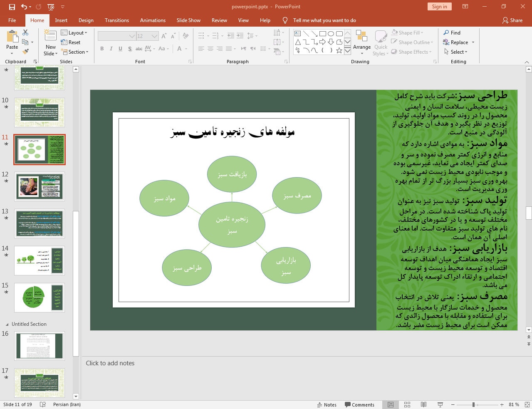The height and width of the screenshot is (409, 532).
Task: Apply strikethrough formatting
Action: (x=139, y=49)
